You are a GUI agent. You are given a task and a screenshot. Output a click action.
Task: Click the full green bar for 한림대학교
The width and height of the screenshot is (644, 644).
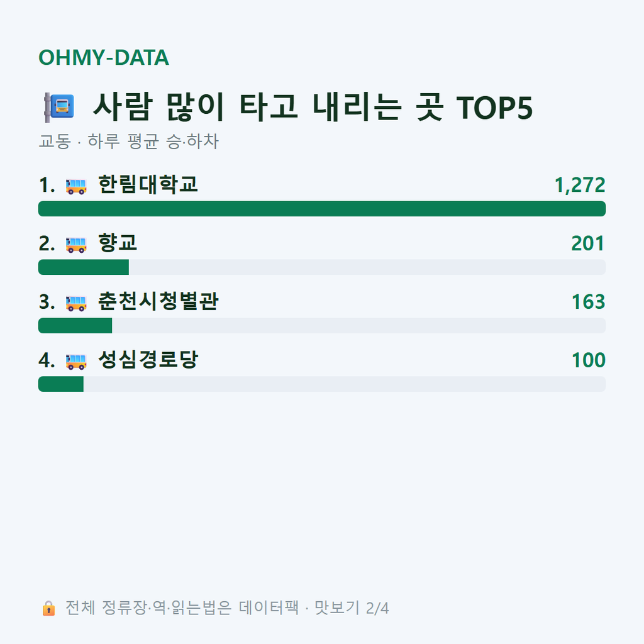coord(322,209)
